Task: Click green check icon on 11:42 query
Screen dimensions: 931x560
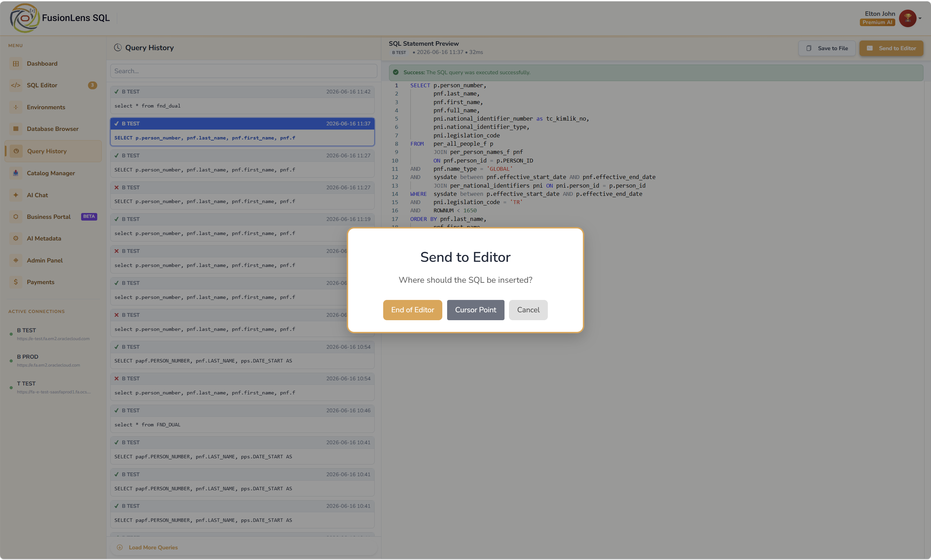Action: (x=117, y=92)
